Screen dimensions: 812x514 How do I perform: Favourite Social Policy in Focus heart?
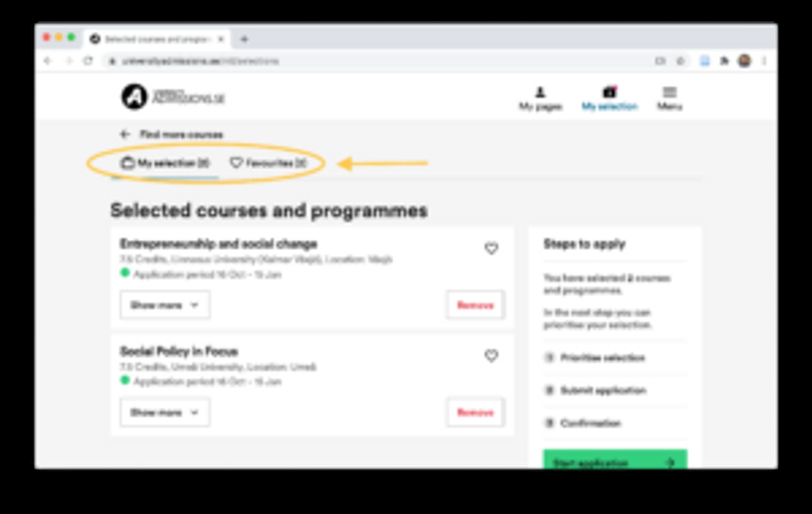491,356
